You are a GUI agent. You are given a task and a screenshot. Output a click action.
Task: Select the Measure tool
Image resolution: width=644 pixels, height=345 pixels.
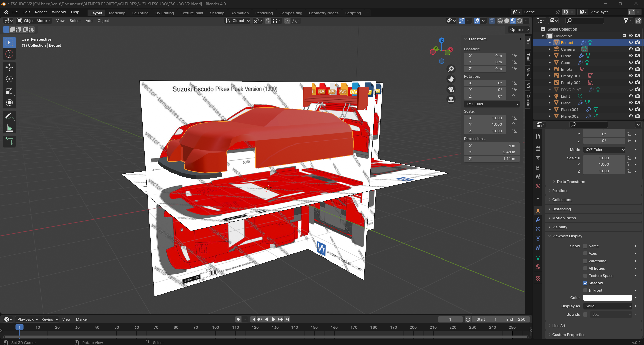tap(9, 128)
